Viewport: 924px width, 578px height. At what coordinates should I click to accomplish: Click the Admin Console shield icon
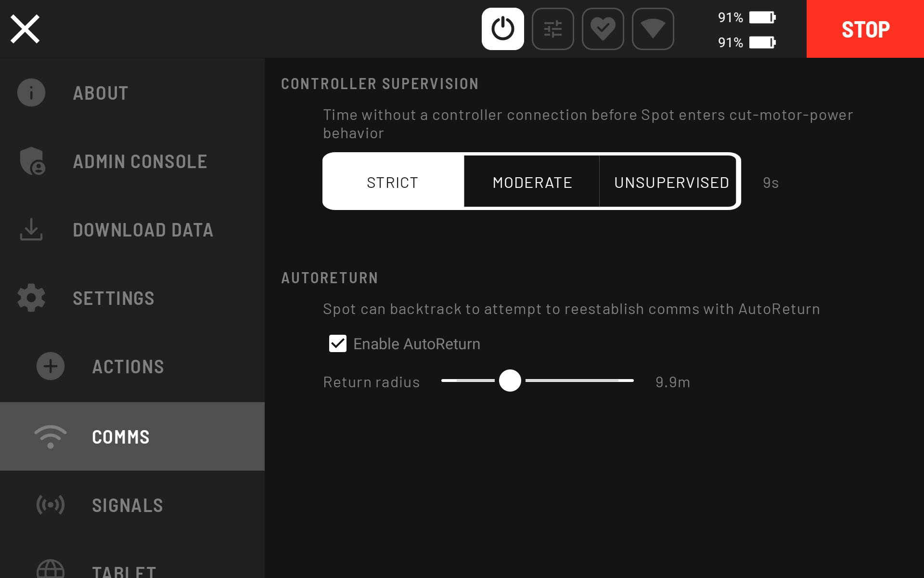pyautogui.click(x=32, y=161)
